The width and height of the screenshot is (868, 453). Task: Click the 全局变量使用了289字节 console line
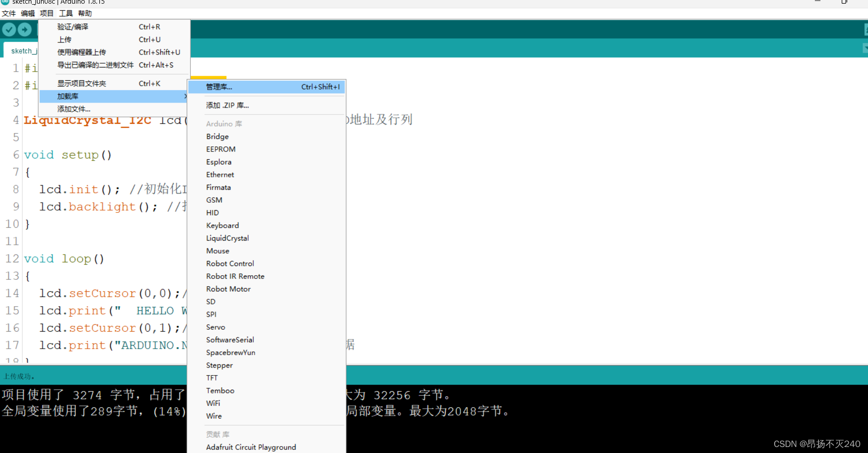pos(94,411)
